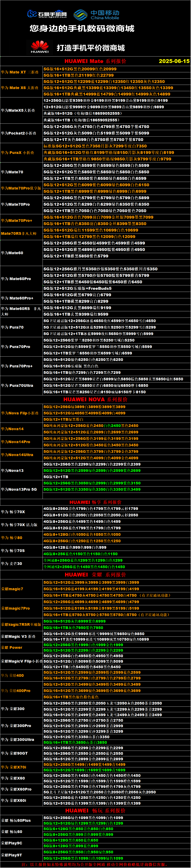Click the 麦芒30 row 全网通8+256G蓝色1299黑色1299白色1299
This screenshot has width=191, height=868.
pos(83,560)
